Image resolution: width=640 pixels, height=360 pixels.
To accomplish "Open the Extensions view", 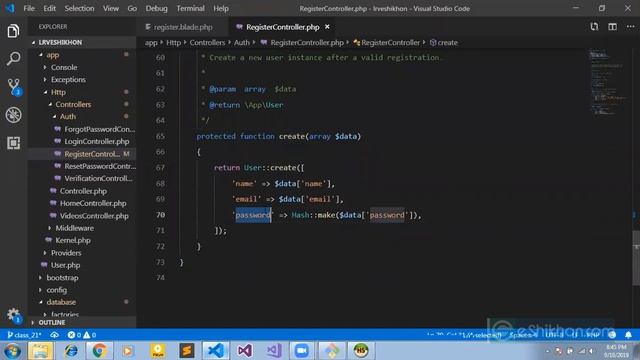I will coord(13,143).
